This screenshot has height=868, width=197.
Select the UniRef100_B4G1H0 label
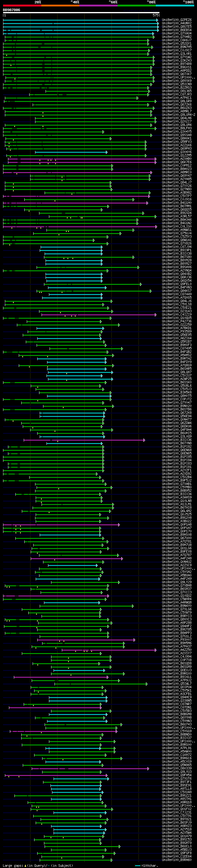177,203
